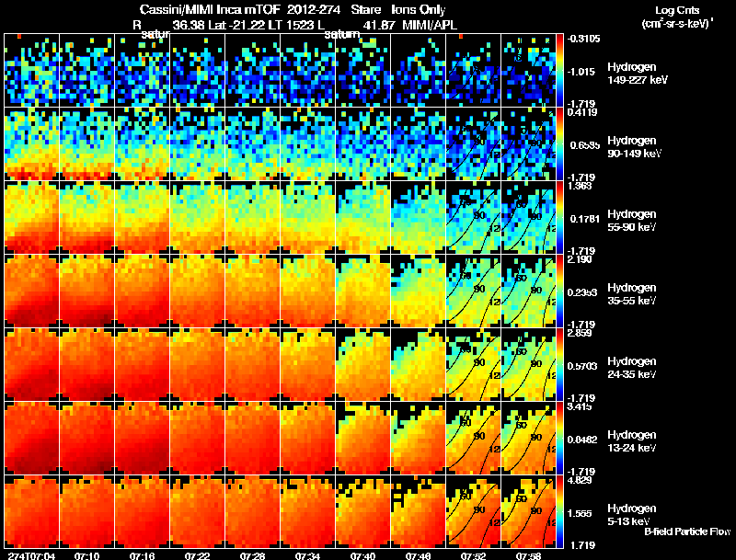Image resolution: width=736 pixels, height=560 pixels.
Task: Click the 07:58 time axis label
Action: coord(528,555)
